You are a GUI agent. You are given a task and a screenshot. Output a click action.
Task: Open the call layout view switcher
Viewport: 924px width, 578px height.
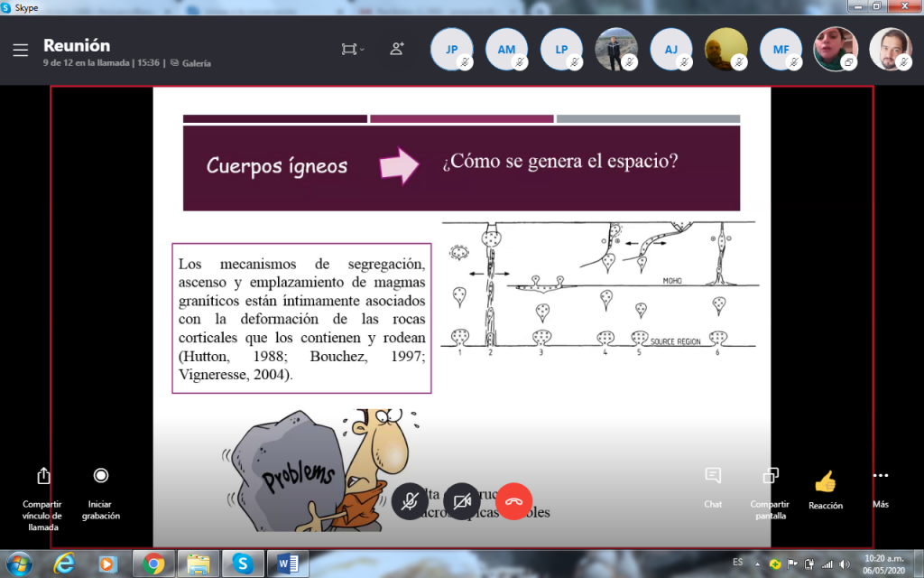(x=353, y=50)
